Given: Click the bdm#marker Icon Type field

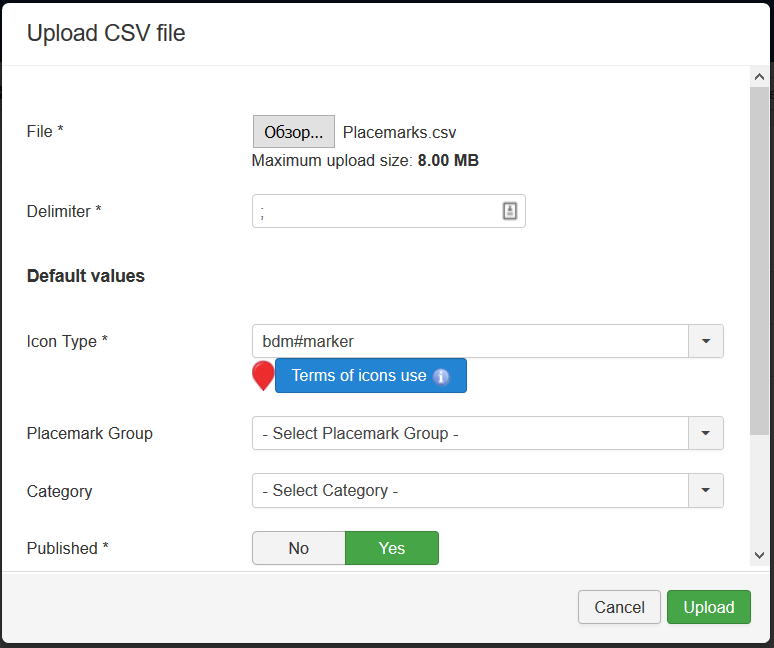Looking at the screenshot, I should [470, 341].
